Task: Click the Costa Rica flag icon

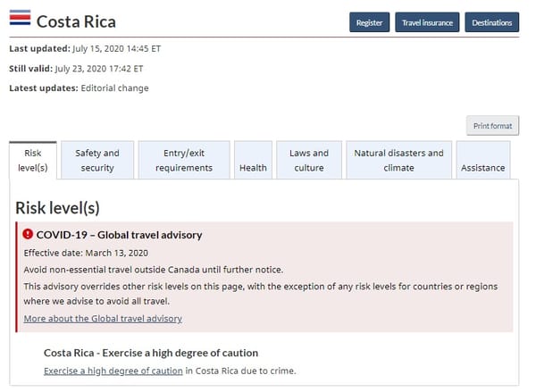Action: tap(20, 18)
